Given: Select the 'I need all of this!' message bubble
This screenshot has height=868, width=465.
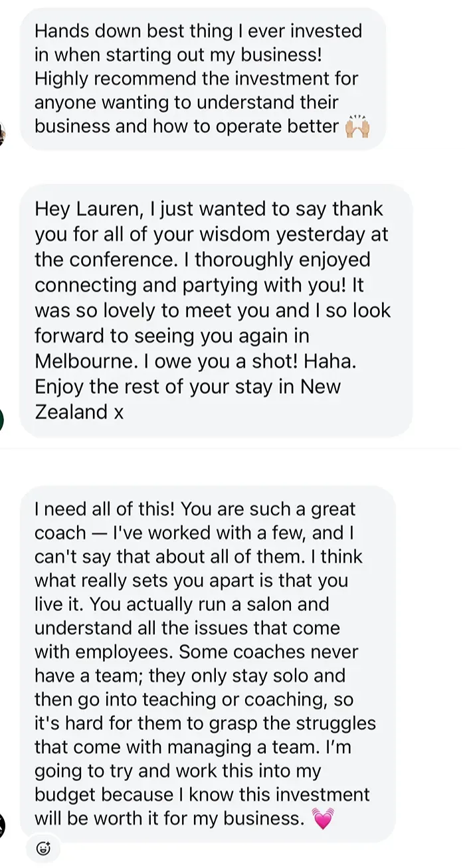Looking at the screenshot, I should click(207, 663).
